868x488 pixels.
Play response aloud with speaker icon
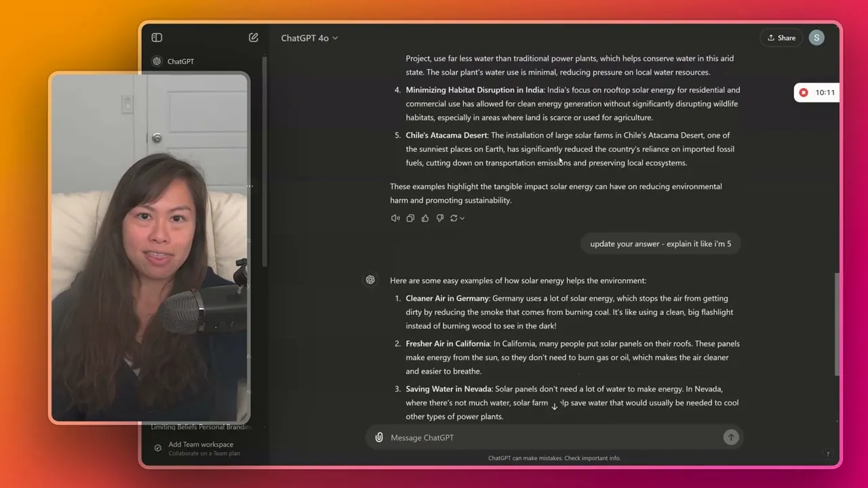pyautogui.click(x=395, y=218)
